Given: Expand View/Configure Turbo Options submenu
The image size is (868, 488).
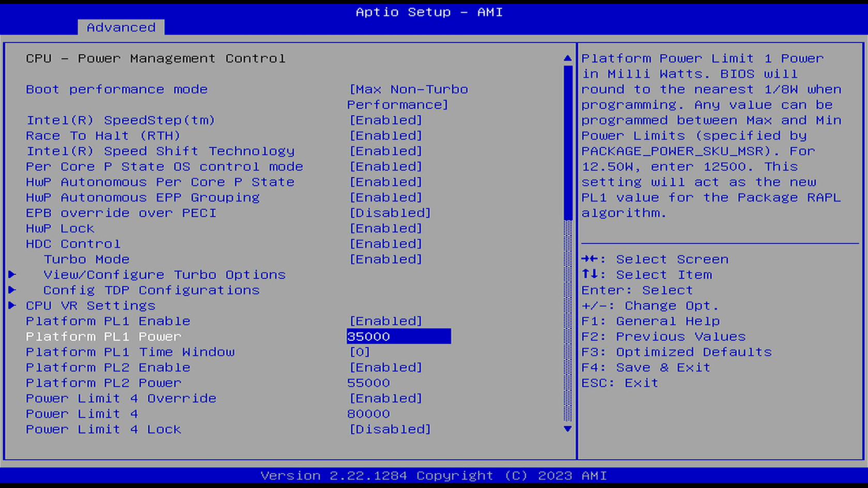Looking at the screenshot, I should (164, 275).
